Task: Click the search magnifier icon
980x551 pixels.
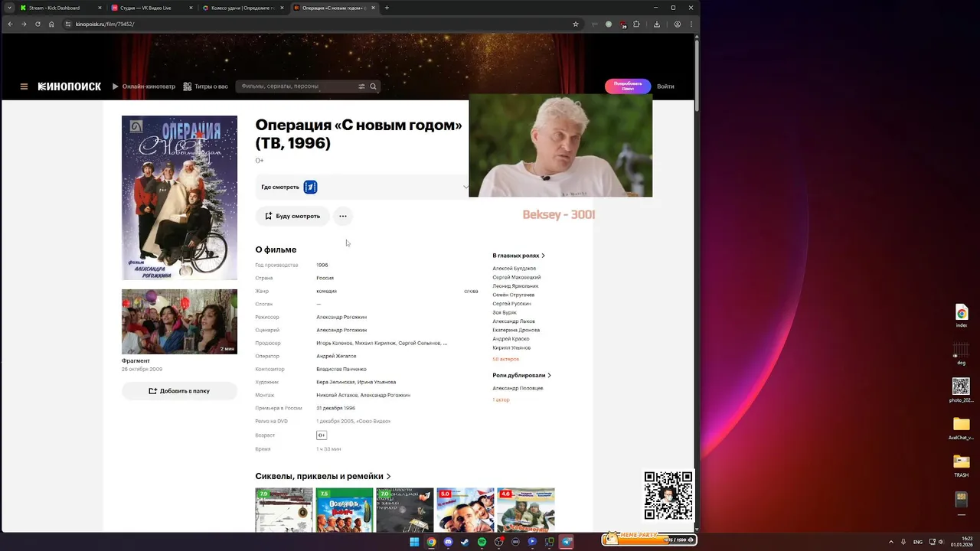Action: pos(374,86)
